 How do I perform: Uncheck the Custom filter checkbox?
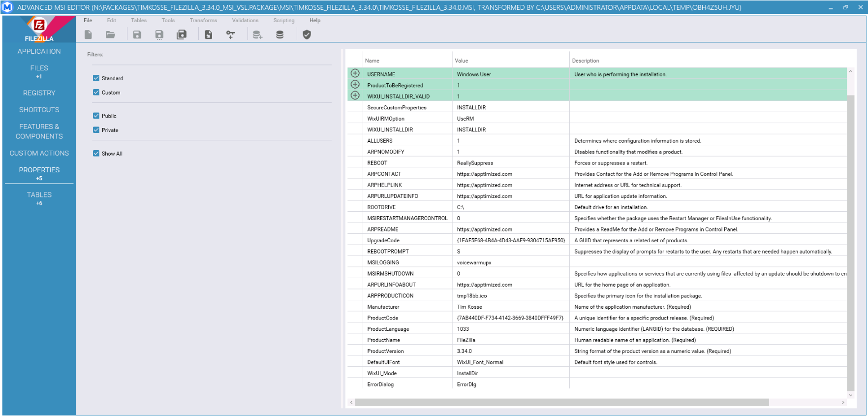pyautogui.click(x=96, y=92)
